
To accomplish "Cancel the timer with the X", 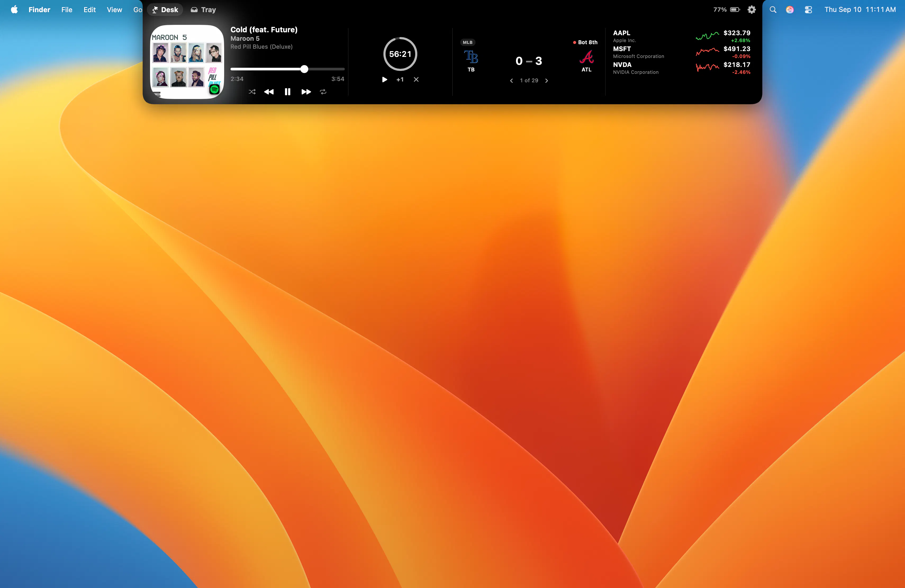I will tap(416, 79).
